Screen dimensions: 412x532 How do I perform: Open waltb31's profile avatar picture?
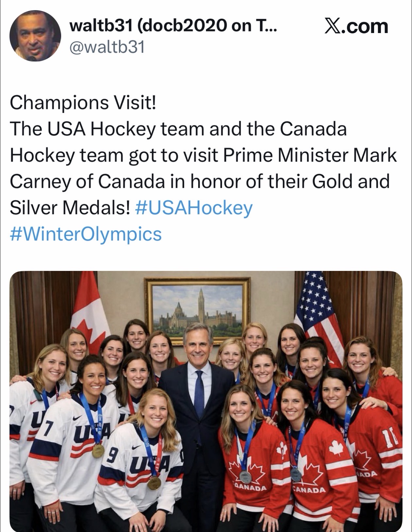pyautogui.click(x=35, y=35)
